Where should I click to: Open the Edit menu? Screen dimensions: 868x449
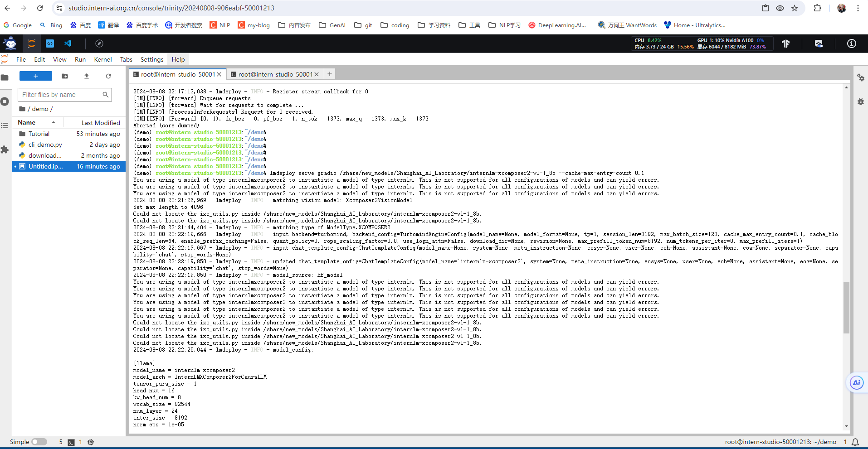point(39,59)
